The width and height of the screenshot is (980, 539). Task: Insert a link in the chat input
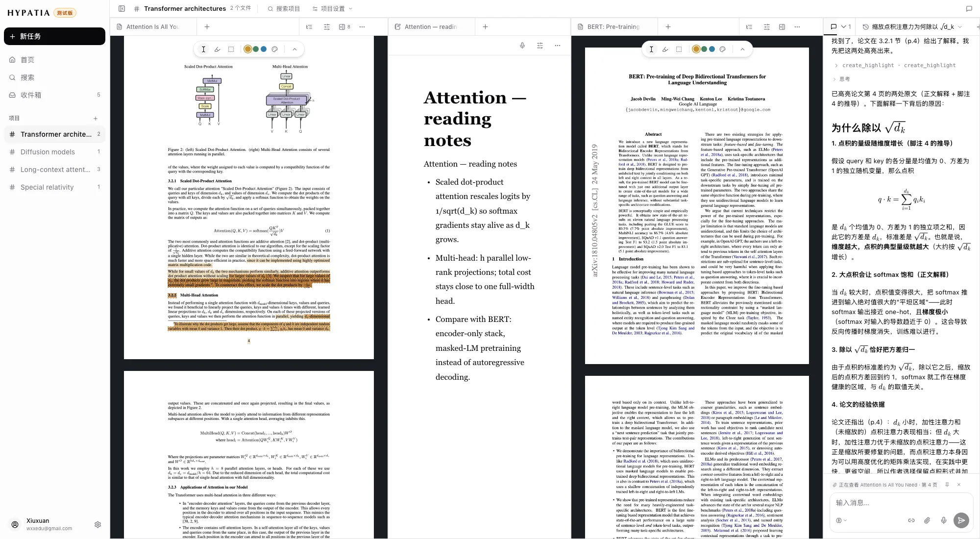(911, 520)
